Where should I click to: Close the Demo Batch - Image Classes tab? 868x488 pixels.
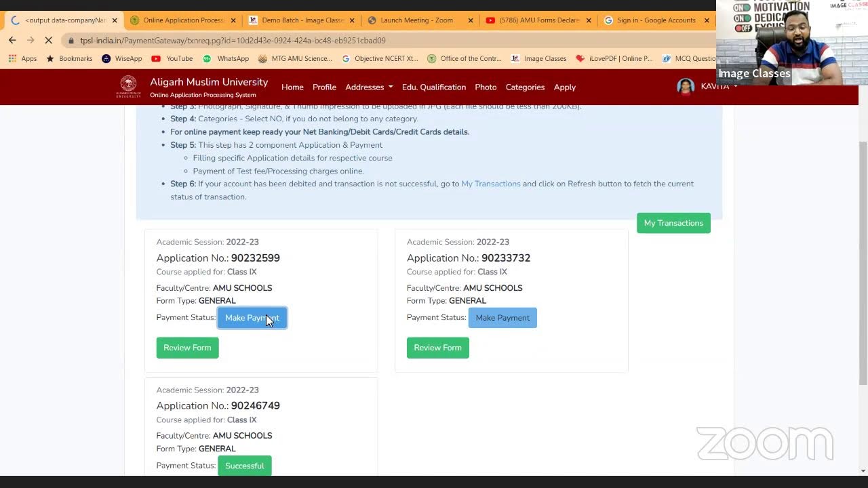[352, 20]
